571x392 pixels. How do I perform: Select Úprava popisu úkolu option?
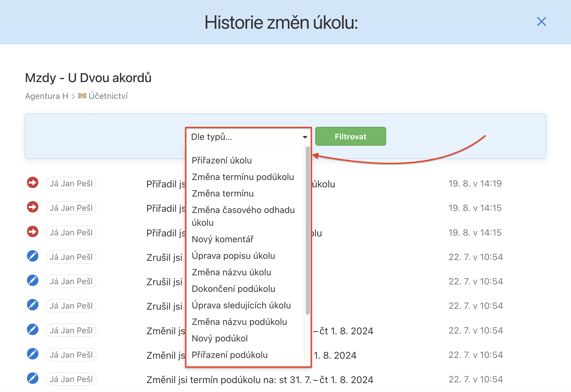tap(233, 256)
